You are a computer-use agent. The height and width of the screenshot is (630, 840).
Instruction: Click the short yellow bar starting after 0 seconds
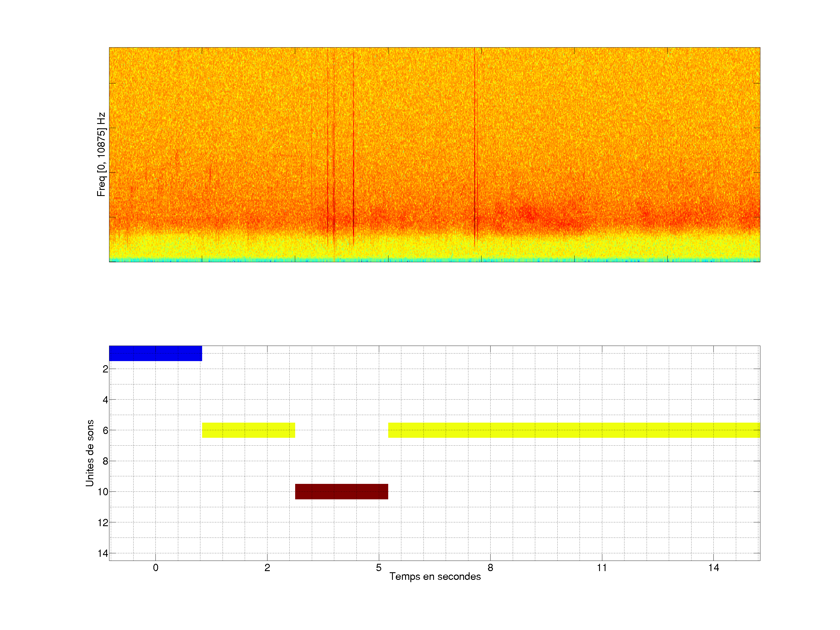click(249, 430)
